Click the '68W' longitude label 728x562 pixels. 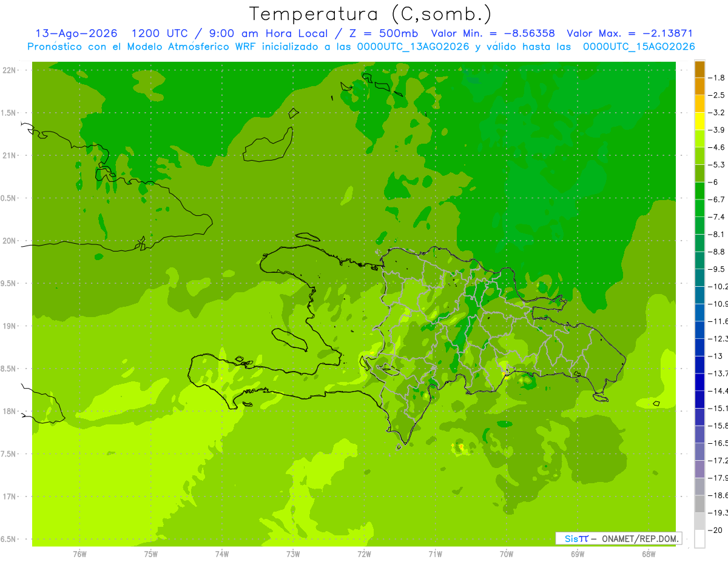tap(649, 554)
